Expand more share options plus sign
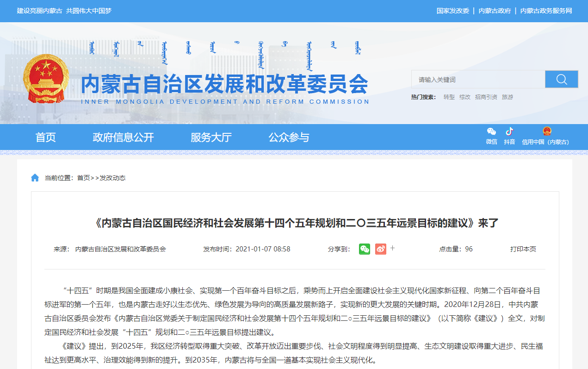 point(393,248)
